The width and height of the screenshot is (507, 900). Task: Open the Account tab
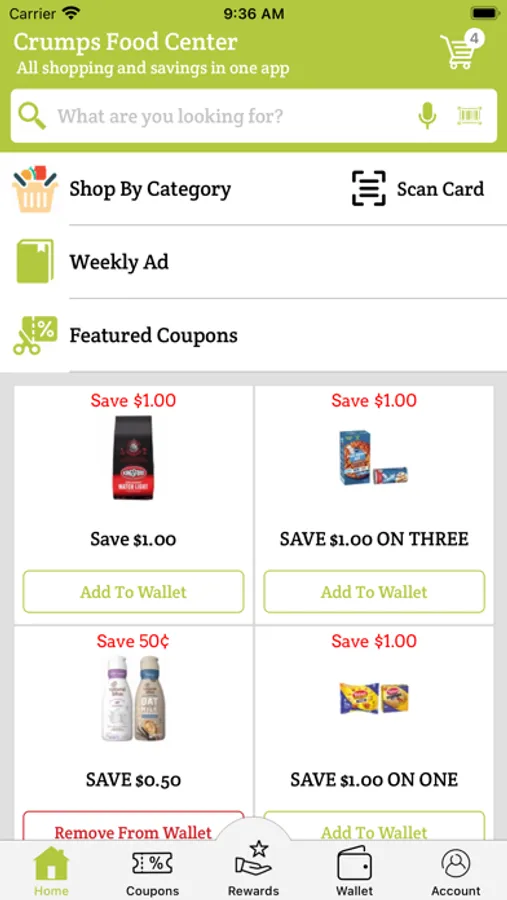[x=456, y=871]
